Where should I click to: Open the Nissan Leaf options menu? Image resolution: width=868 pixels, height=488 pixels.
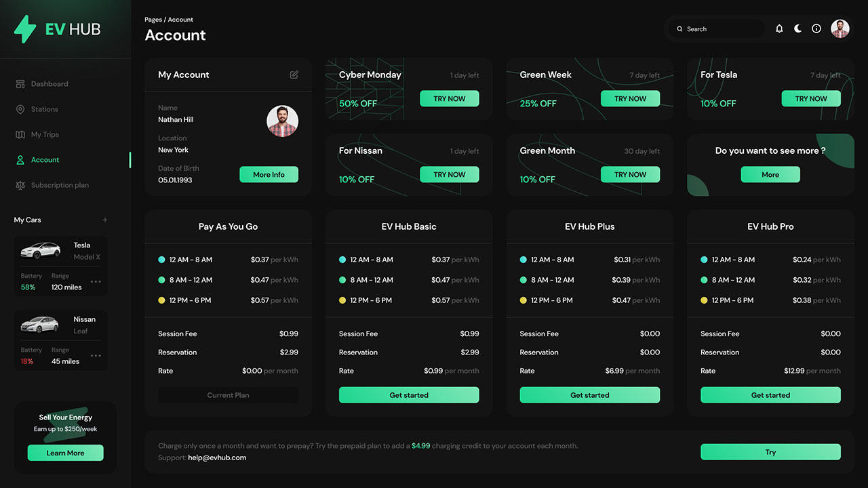(x=94, y=356)
